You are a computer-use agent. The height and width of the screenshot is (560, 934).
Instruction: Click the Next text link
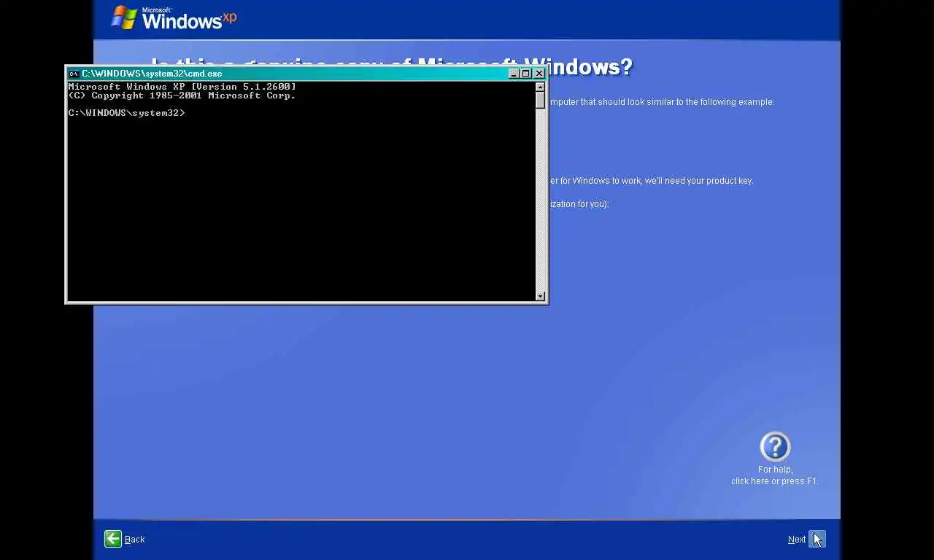pyautogui.click(x=797, y=540)
